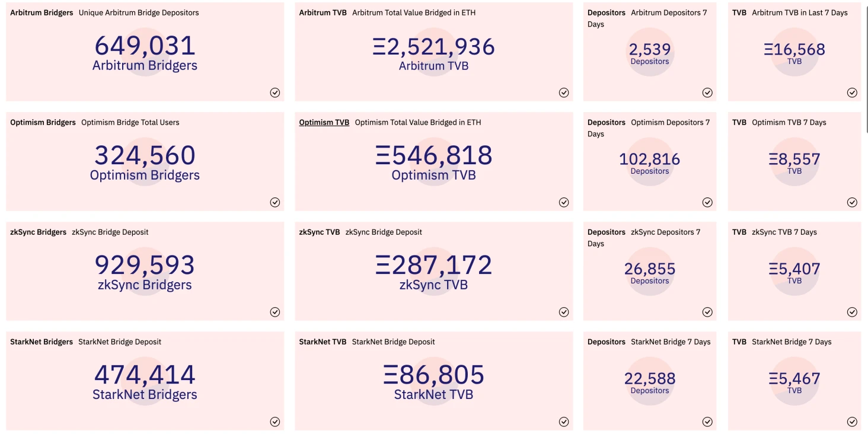Click the checkmark icon on zkSync TVB card
The width and height of the screenshot is (868, 434).
pos(564,312)
